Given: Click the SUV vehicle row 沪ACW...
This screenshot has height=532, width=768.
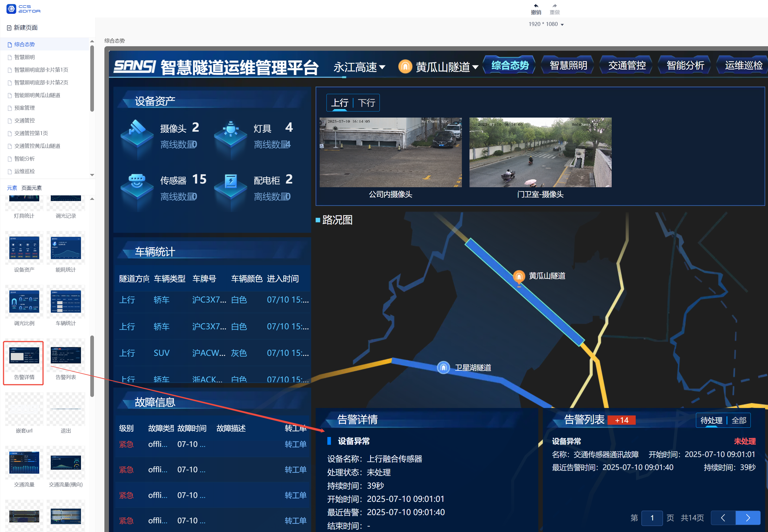Looking at the screenshot, I should click(x=212, y=353).
